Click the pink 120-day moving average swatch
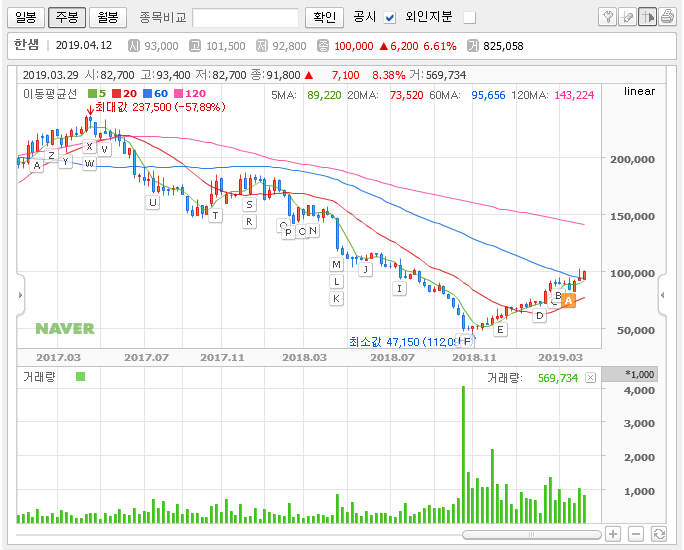The width and height of the screenshot is (684, 550). point(178,93)
